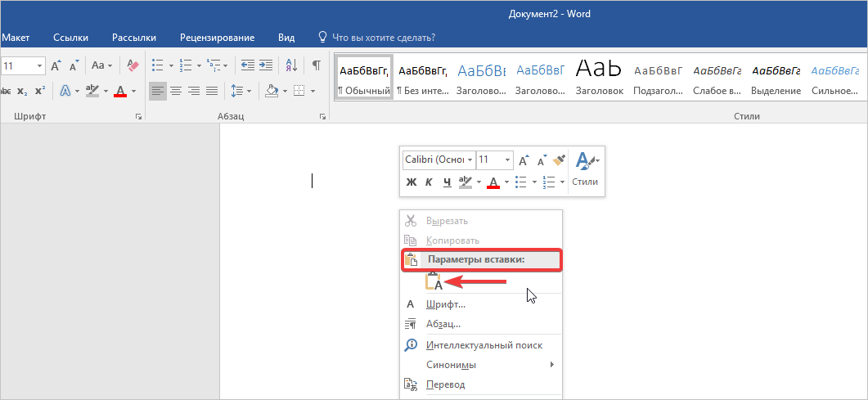Toggle show paragraph marks (¶)
Screen dimensions: 868x400
(x=316, y=65)
